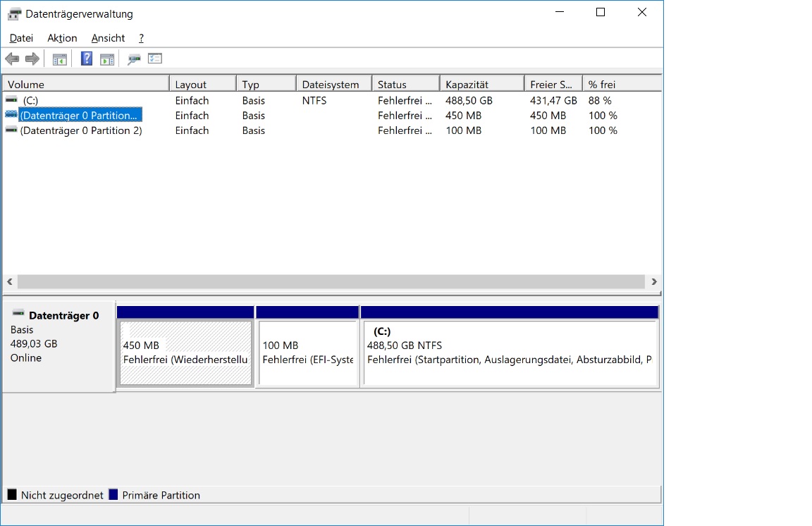Click the NTFS file system cell

(x=314, y=101)
